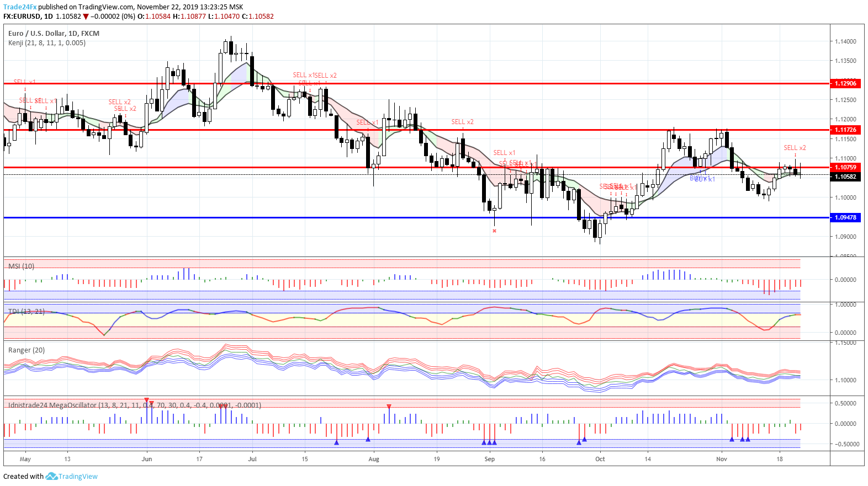This screenshot has width=868, height=486.
Task: Click the close value C:1.10582 in header
Action: 258,17
